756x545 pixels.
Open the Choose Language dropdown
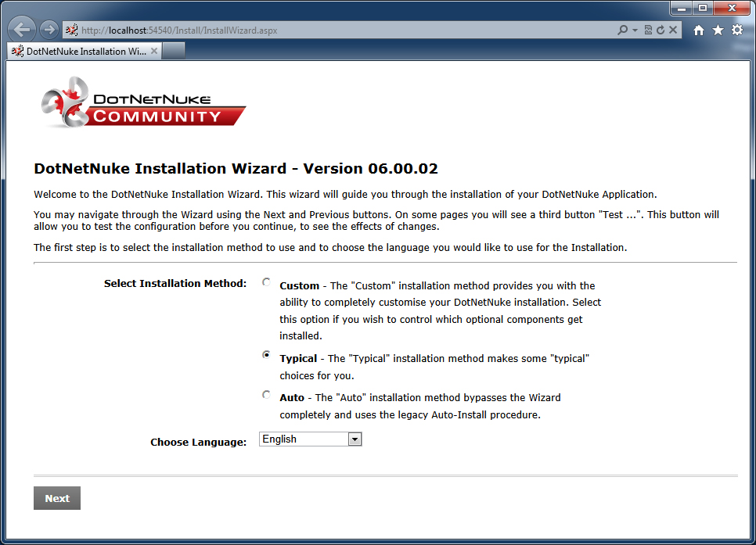311,439
